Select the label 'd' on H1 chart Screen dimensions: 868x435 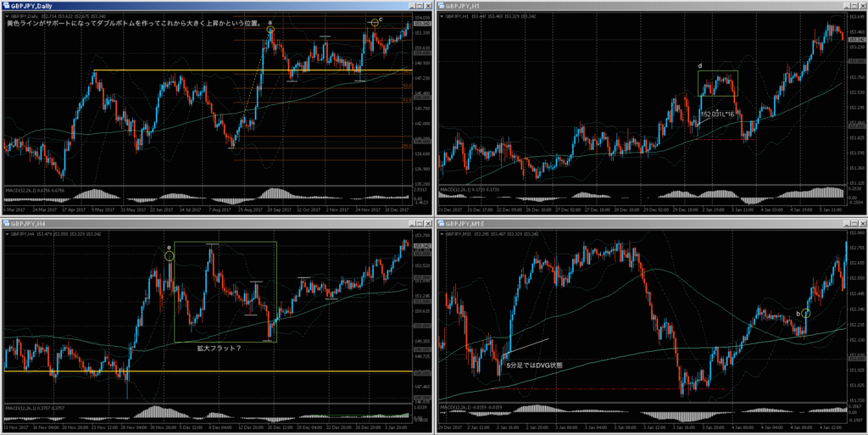tap(699, 66)
